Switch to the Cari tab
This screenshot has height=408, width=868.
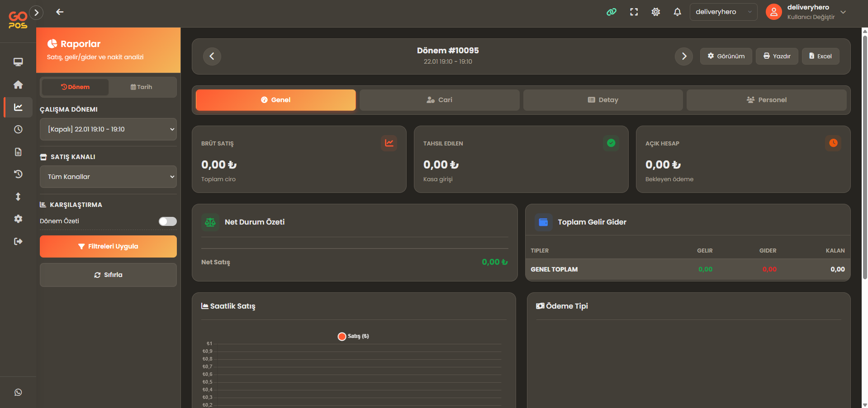tap(439, 100)
